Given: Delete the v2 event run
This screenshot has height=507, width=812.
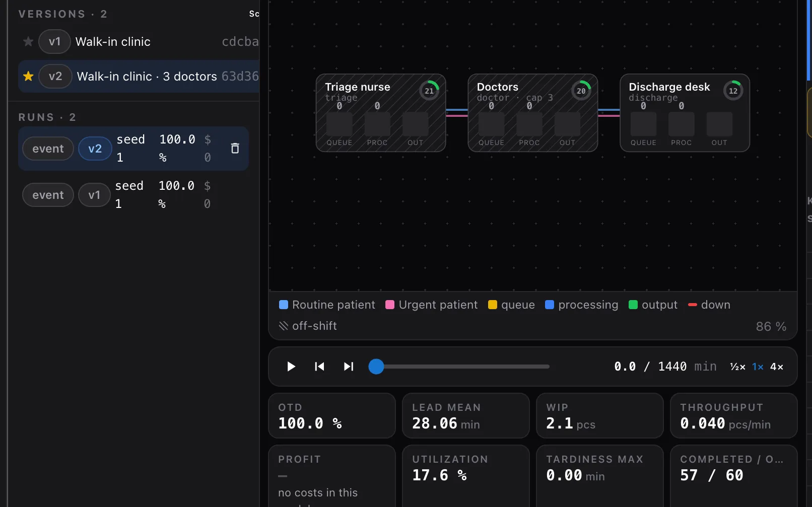Looking at the screenshot, I should pos(235,149).
